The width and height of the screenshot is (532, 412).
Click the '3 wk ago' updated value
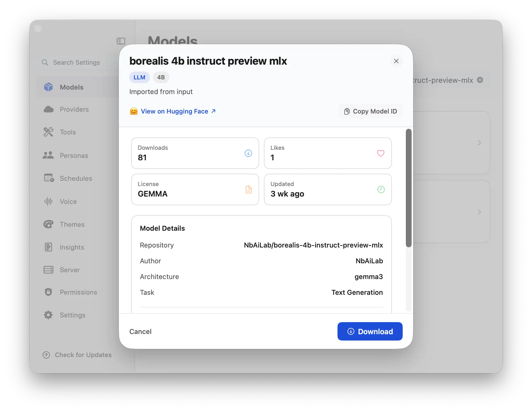(287, 194)
